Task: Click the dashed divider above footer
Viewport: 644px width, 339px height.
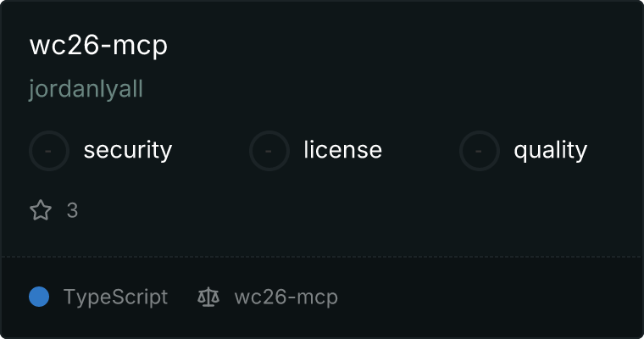Action: coord(322,257)
